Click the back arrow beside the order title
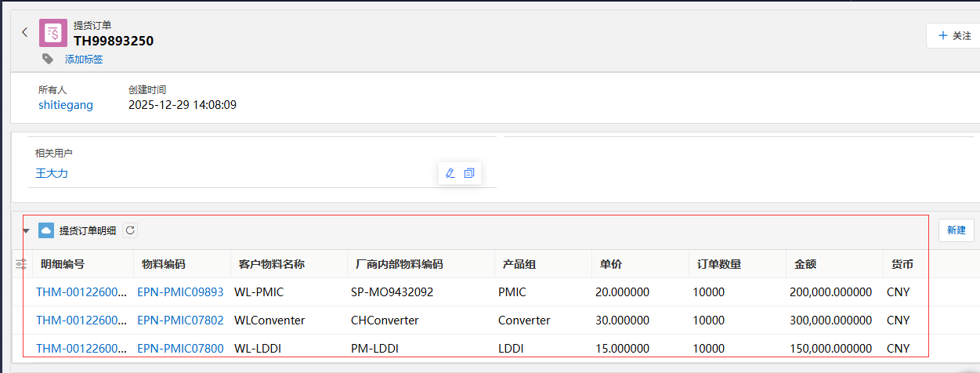The height and width of the screenshot is (373, 980). pyautogui.click(x=24, y=32)
